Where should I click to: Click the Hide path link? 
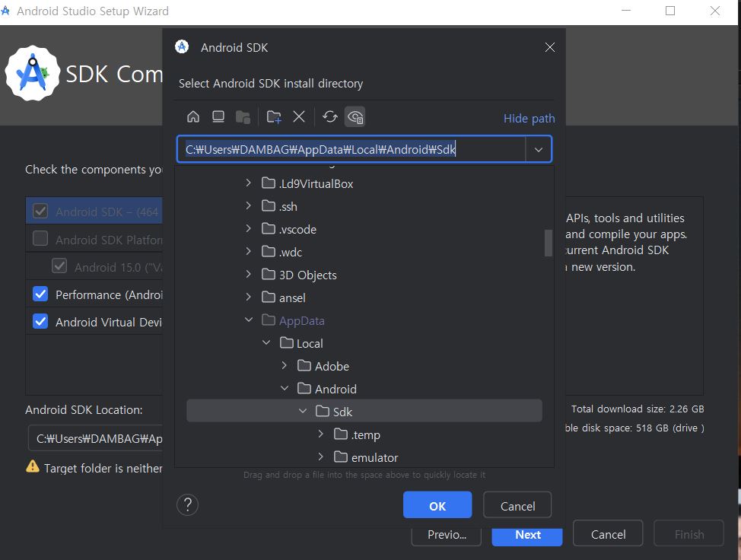pos(529,118)
